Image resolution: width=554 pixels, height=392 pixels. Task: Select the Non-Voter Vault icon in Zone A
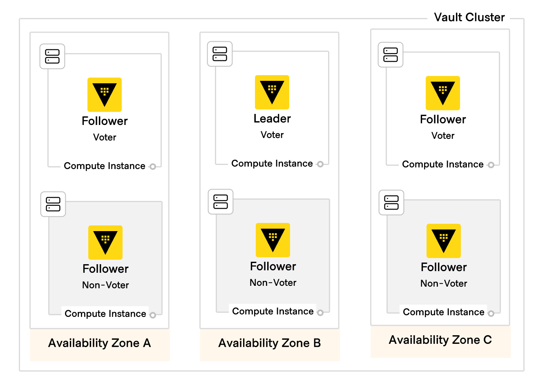pos(105,243)
